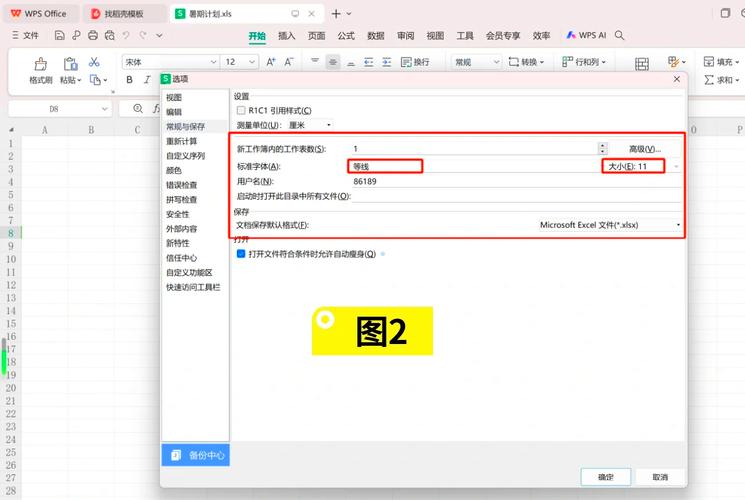745x500 pixels.
Task: Click the Print Preview icon
Action: pos(110,35)
